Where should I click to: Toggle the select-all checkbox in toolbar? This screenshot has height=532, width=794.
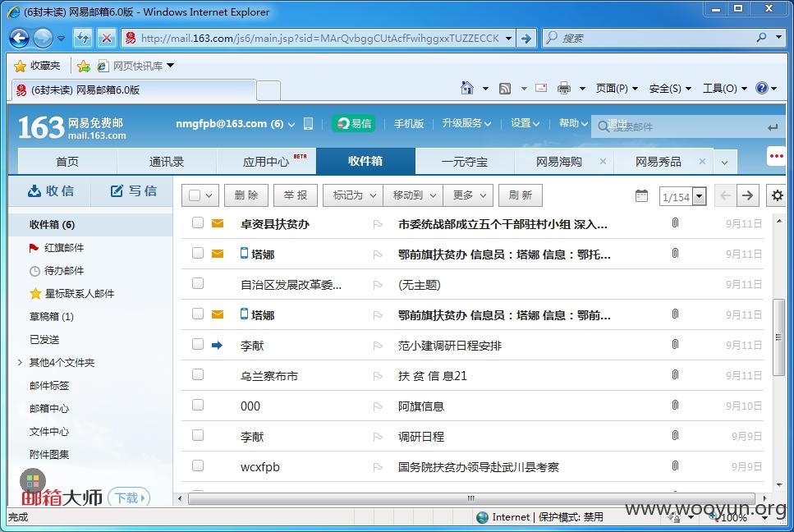coord(195,195)
